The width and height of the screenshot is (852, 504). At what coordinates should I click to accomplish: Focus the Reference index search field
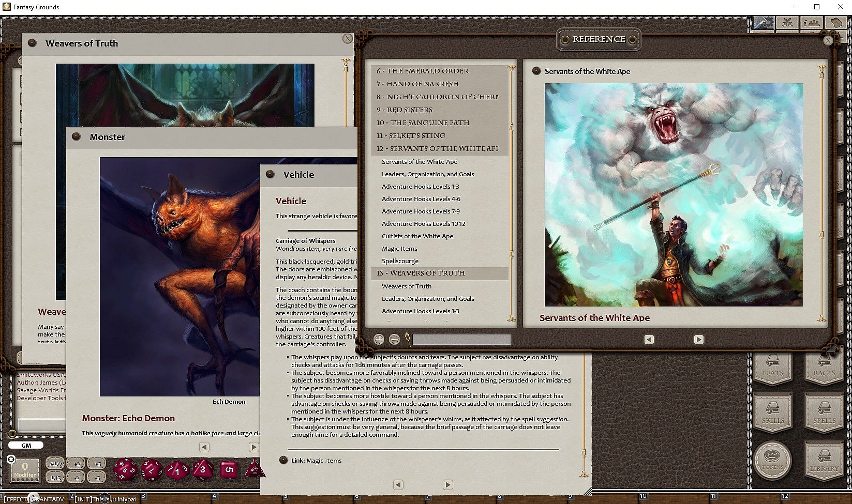[461, 340]
